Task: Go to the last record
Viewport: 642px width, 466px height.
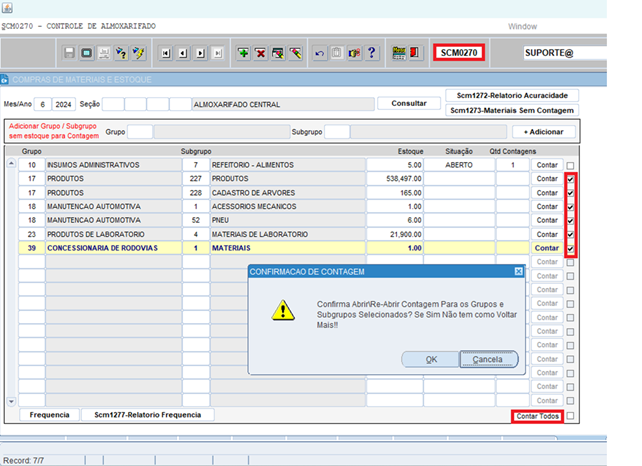Action: tap(218, 53)
